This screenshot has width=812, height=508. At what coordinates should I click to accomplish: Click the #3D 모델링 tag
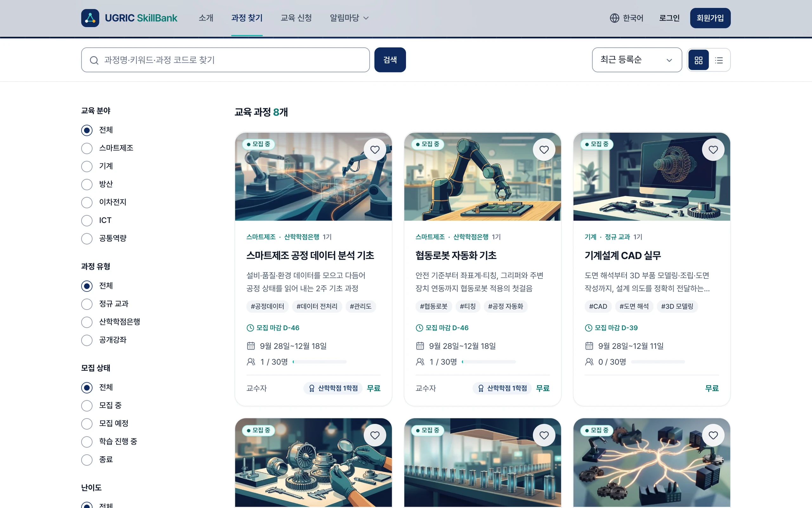677,306
